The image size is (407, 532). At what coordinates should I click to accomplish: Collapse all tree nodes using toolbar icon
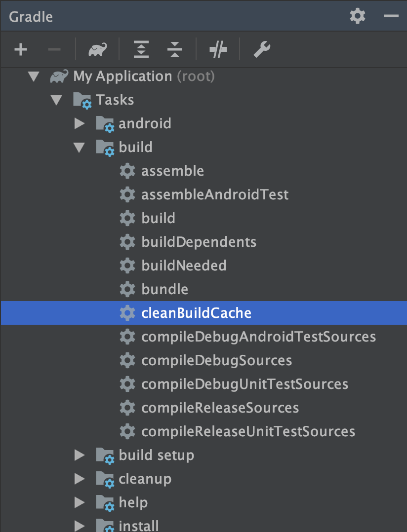point(174,49)
